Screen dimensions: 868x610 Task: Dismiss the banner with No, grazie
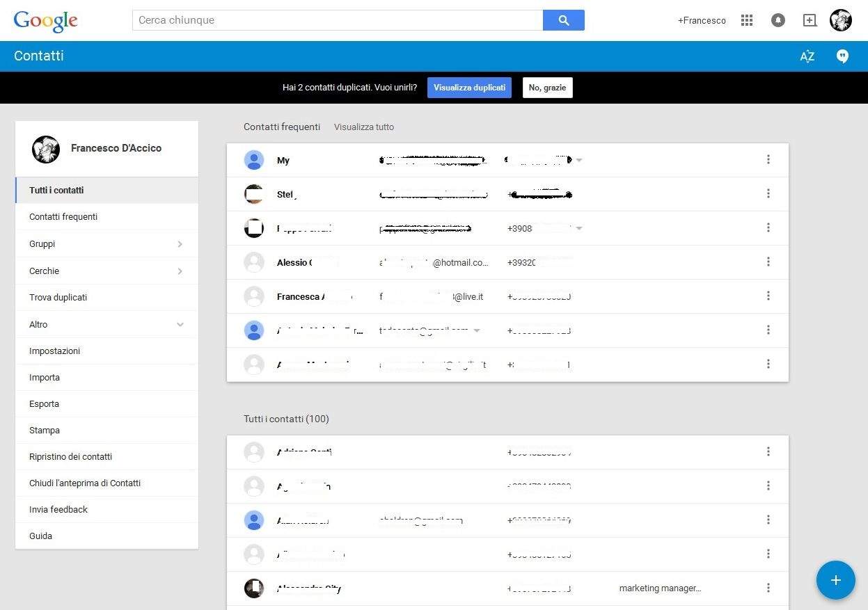547,88
